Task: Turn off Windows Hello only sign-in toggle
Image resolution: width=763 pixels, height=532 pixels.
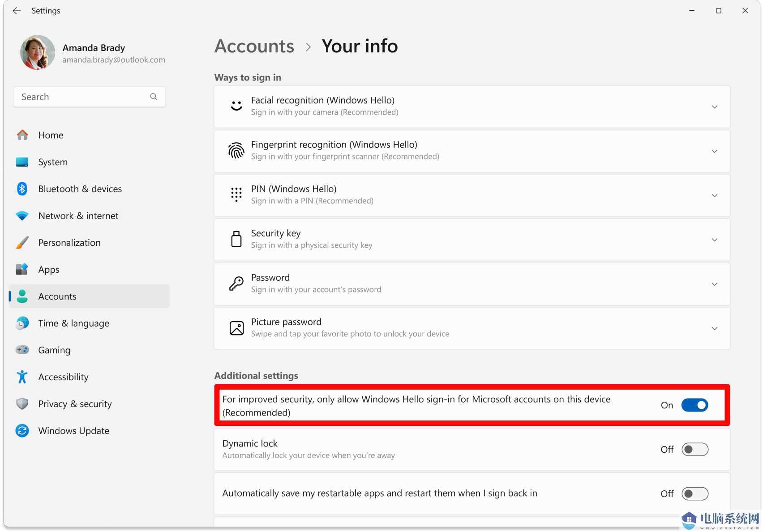Action: tap(694, 405)
